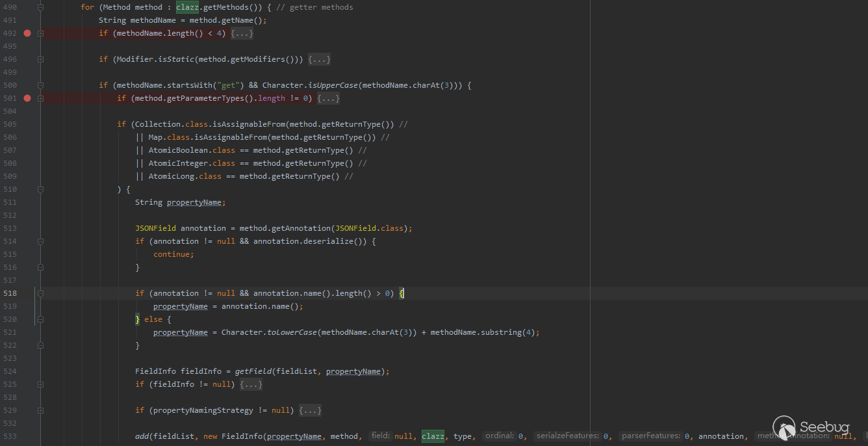868x446 pixels.
Task: Click the fold marker at line 514
Action: [40, 241]
